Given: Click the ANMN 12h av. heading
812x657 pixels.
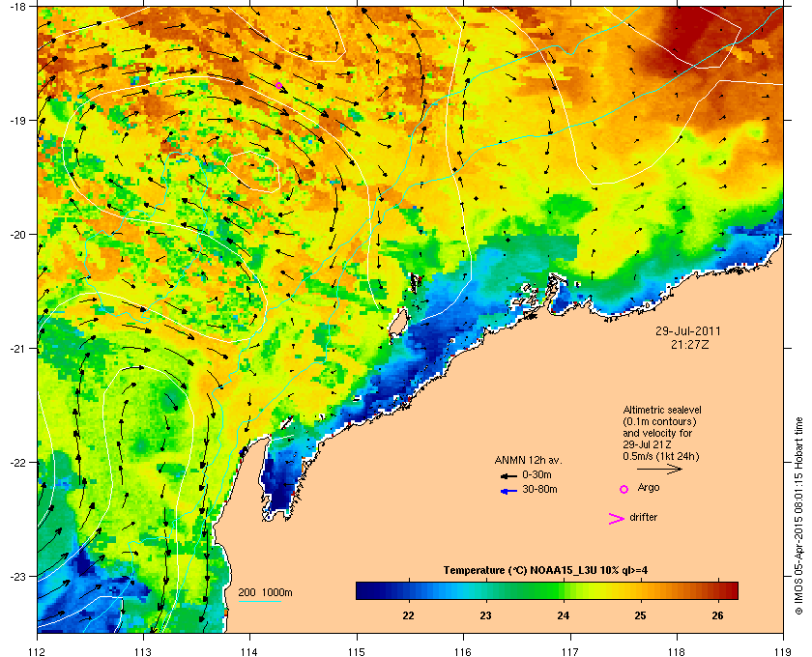Looking at the screenshot, I should (528, 460).
